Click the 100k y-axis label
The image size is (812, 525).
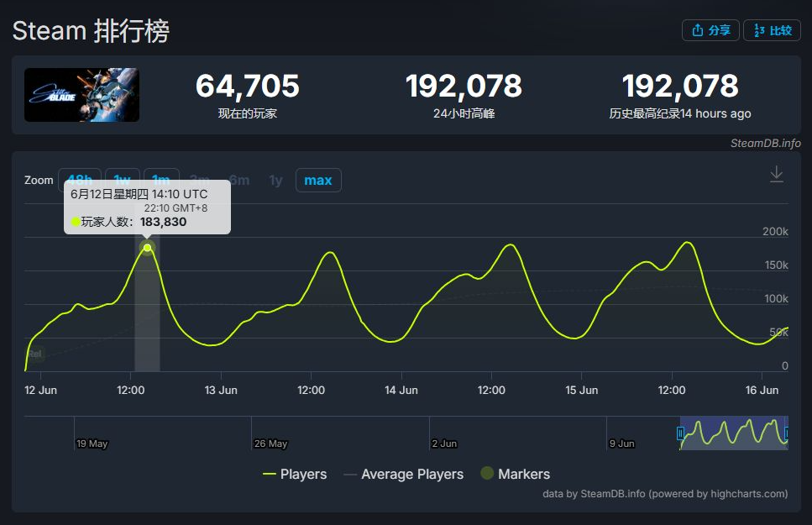776,299
